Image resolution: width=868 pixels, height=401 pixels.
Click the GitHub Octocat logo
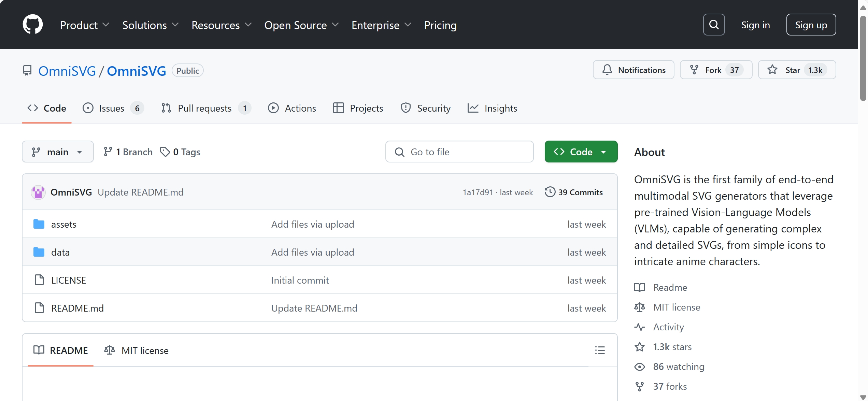32,25
